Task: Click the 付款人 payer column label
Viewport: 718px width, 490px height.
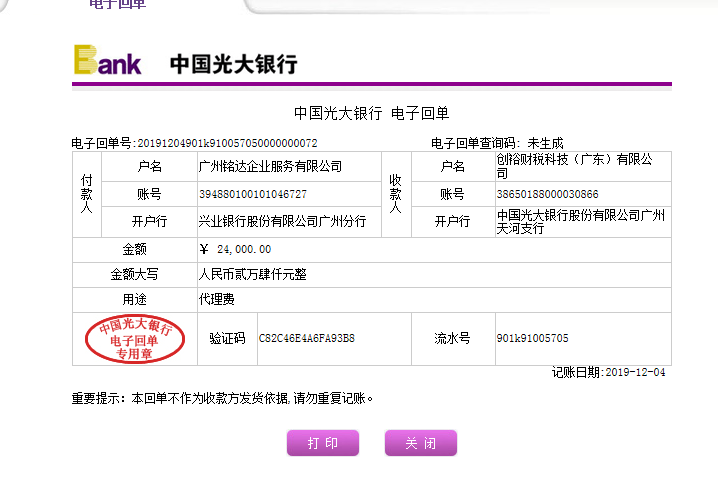Action: pyautogui.click(x=87, y=194)
